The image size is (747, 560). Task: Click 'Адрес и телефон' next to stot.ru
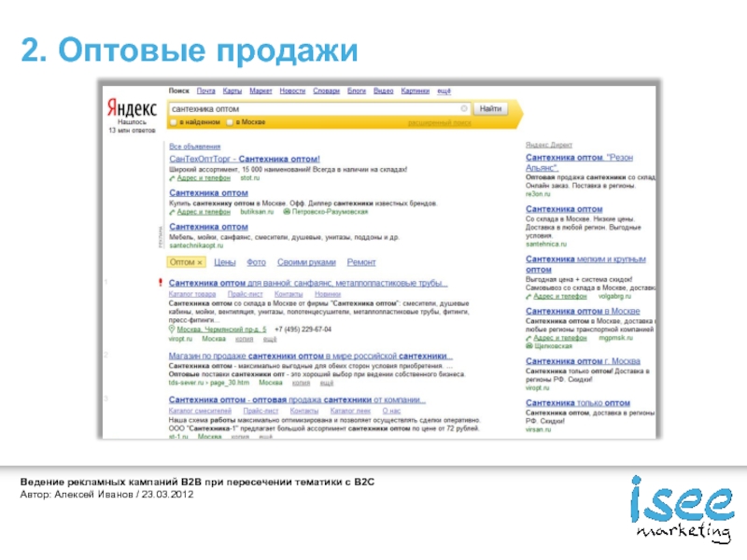tap(204, 178)
